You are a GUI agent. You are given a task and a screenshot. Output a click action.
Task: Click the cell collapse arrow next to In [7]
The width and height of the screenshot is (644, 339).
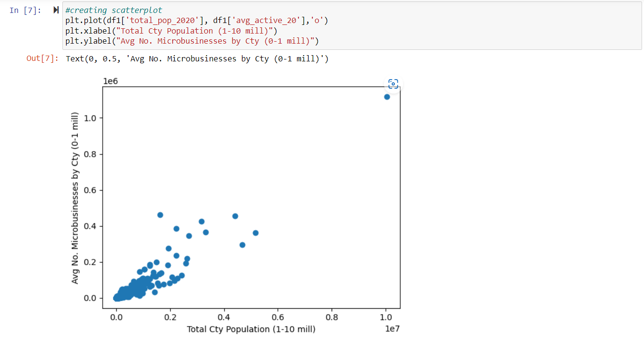click(55, 10)
